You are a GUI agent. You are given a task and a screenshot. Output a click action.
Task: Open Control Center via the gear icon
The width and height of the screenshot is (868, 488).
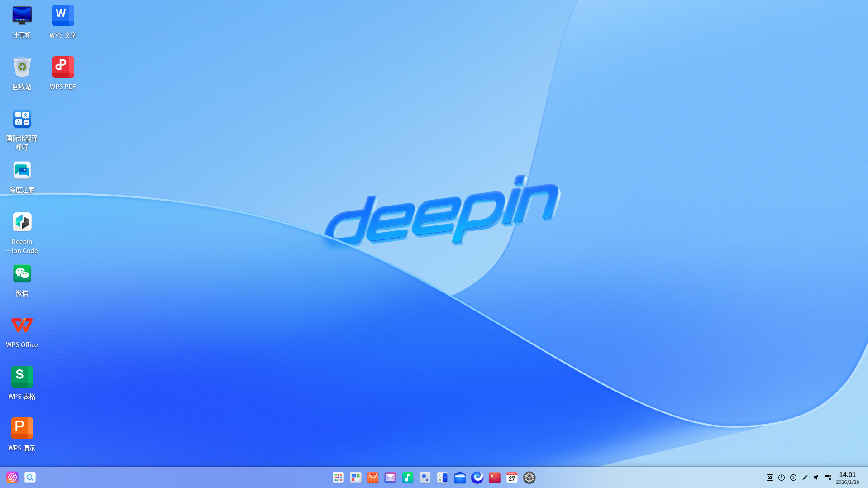tap(529, 478)
